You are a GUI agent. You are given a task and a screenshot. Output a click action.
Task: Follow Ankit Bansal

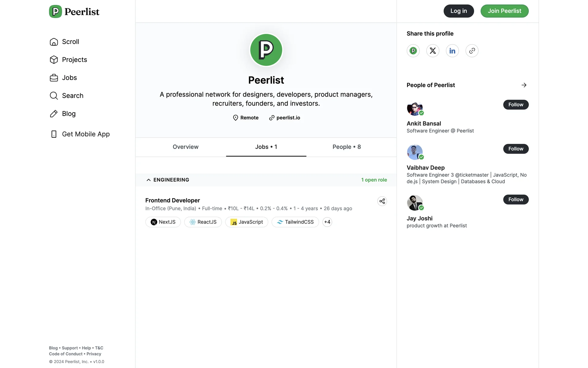(x=515, y=105)
